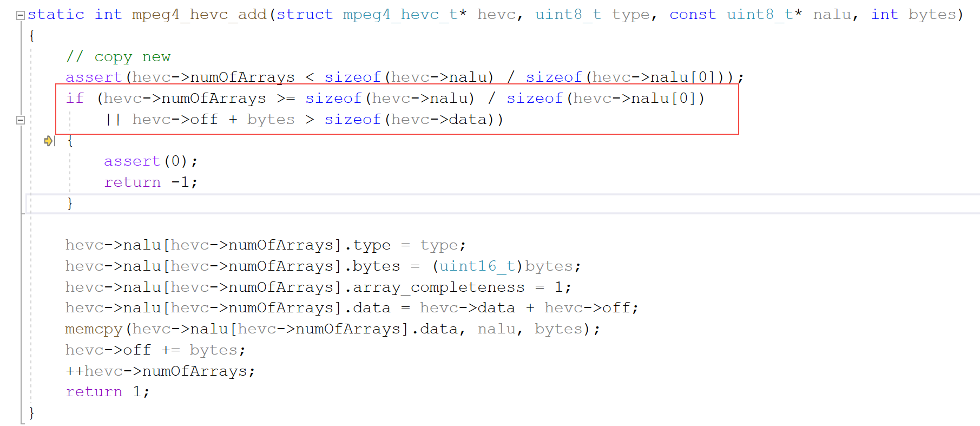Click the function name mpeg4_hevc_add
Screen dimensions: 980x426
tap(199, 15)
